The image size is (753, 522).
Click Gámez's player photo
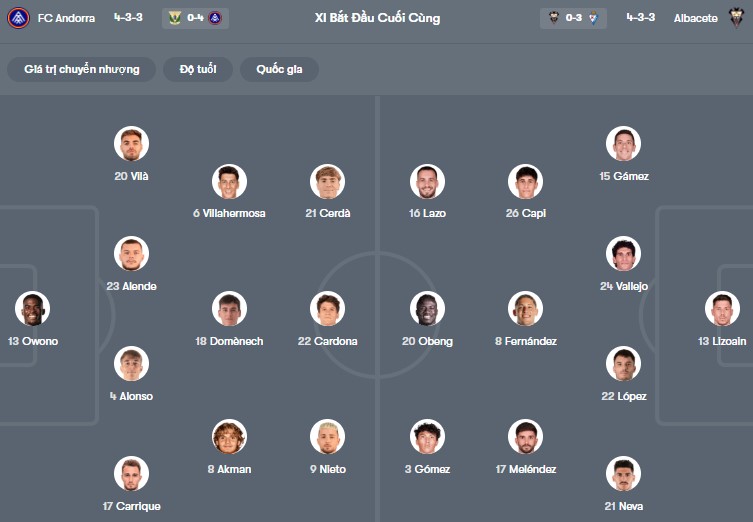[x=623, y=144]
